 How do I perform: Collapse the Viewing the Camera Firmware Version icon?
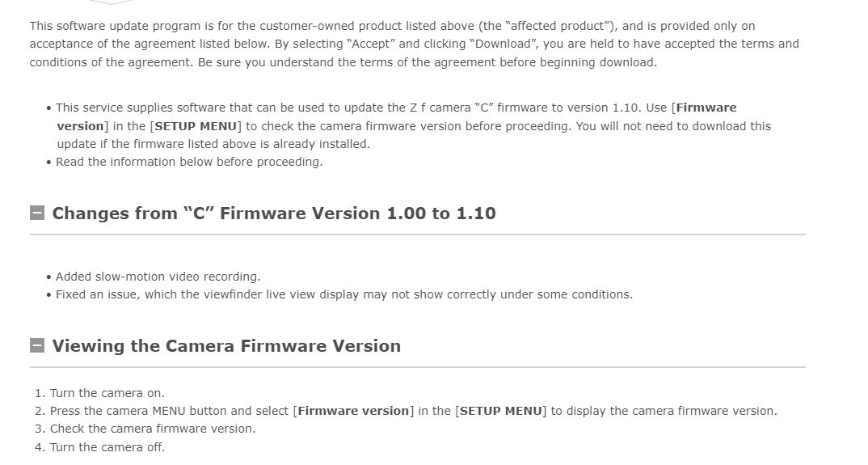point(37,346)
